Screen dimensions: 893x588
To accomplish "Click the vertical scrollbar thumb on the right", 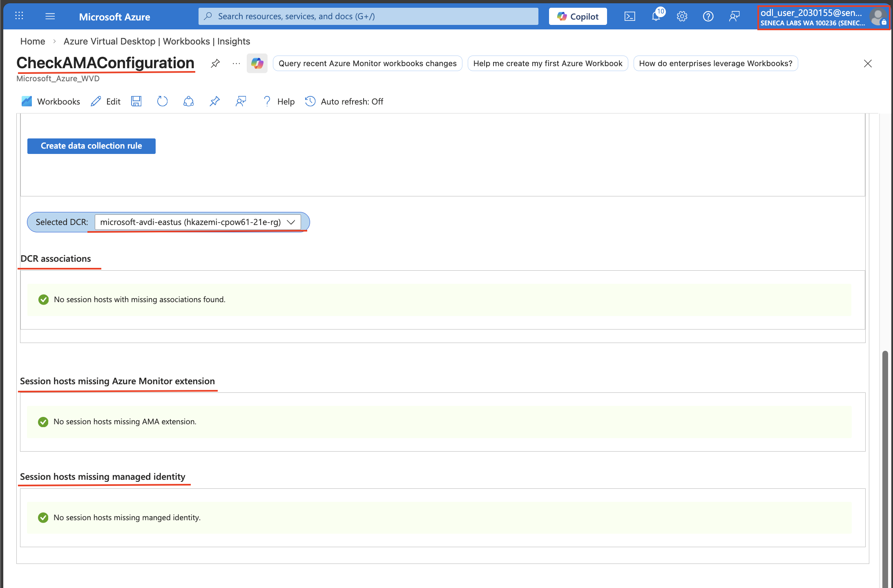I will (x=885, y=469).
